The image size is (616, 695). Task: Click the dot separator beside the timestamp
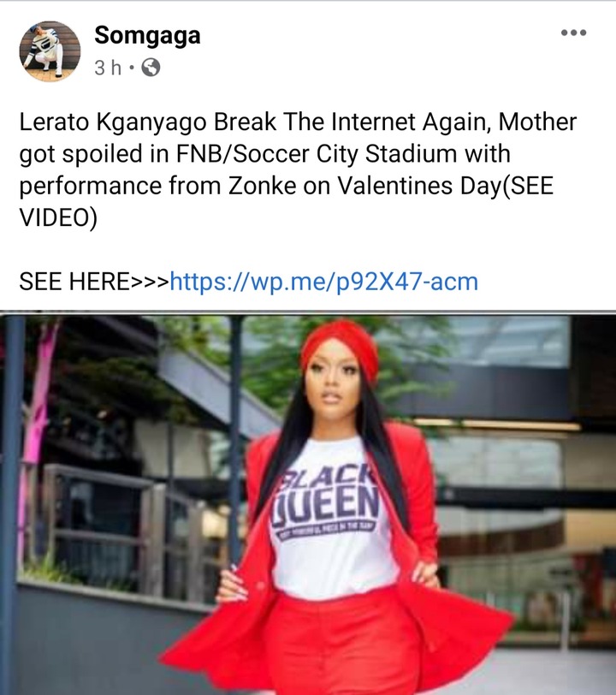pyautogui.click(x=131, y=68)
